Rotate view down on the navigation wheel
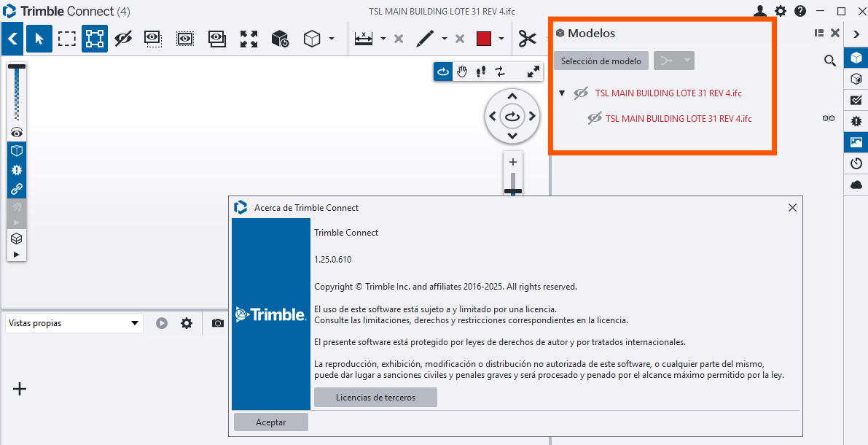Image resolution: width=868 pixels, height=445 pixels. tap(512, 136)
